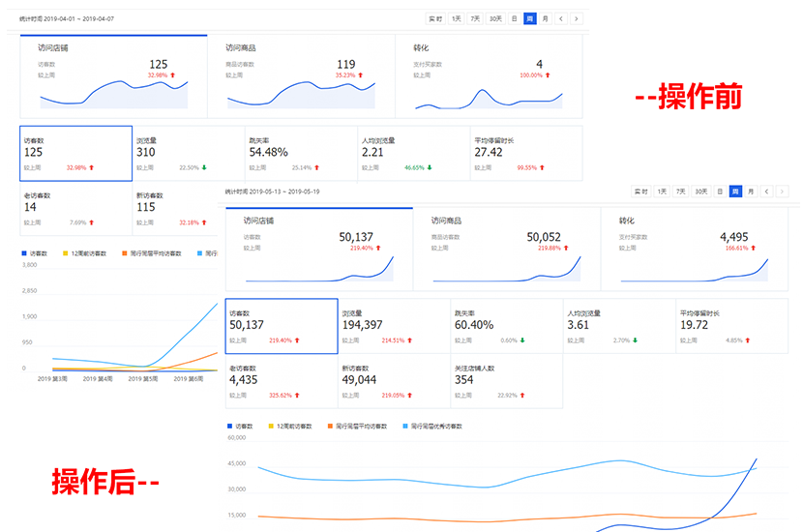Image resolution: width=803 pixels, height=532 pixels.
Task: Click the previous period arrow in top toolbar
Action: (x=560, y=18)
